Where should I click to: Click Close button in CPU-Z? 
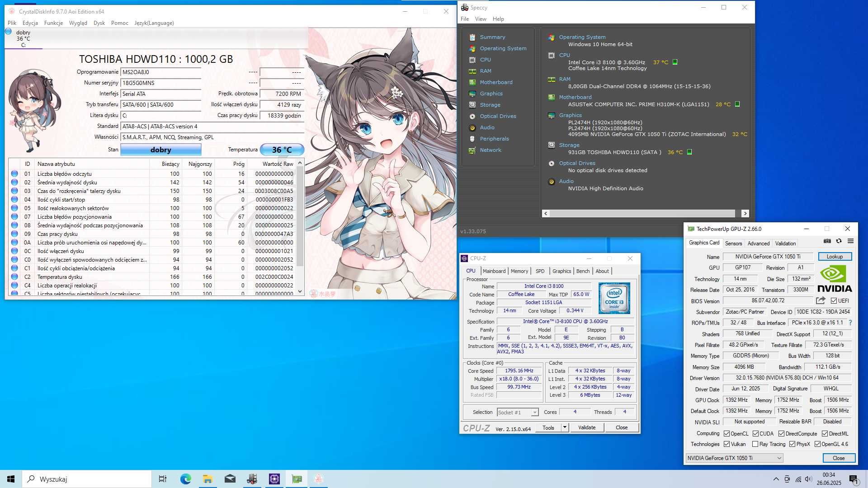pyautogui.click(x=622, y=427)
